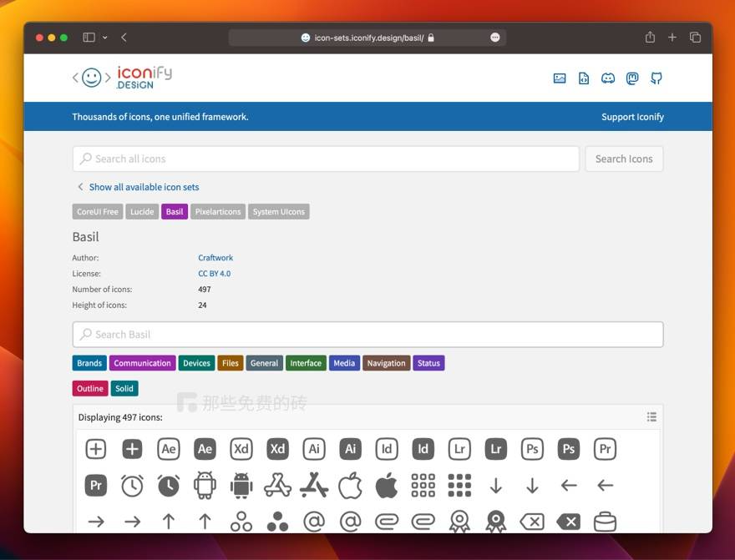Open the Mastodon icon in header

click(632, 78)
